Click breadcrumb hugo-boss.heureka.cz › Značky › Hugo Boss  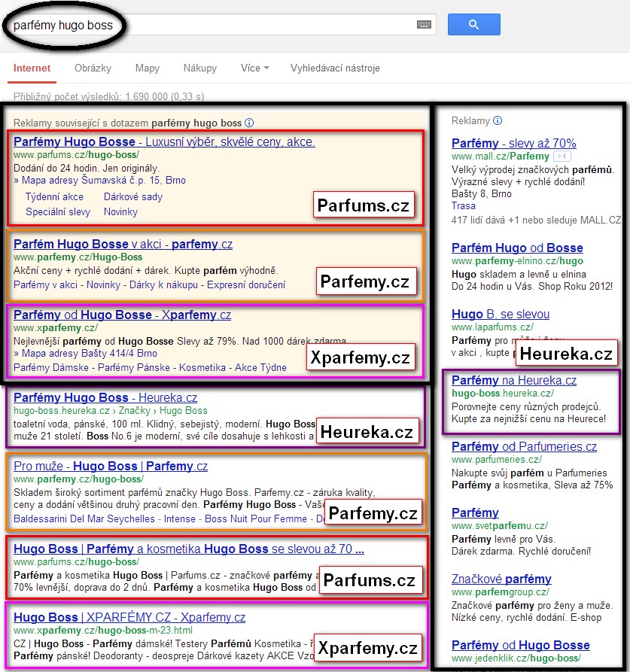pos(110,410)
